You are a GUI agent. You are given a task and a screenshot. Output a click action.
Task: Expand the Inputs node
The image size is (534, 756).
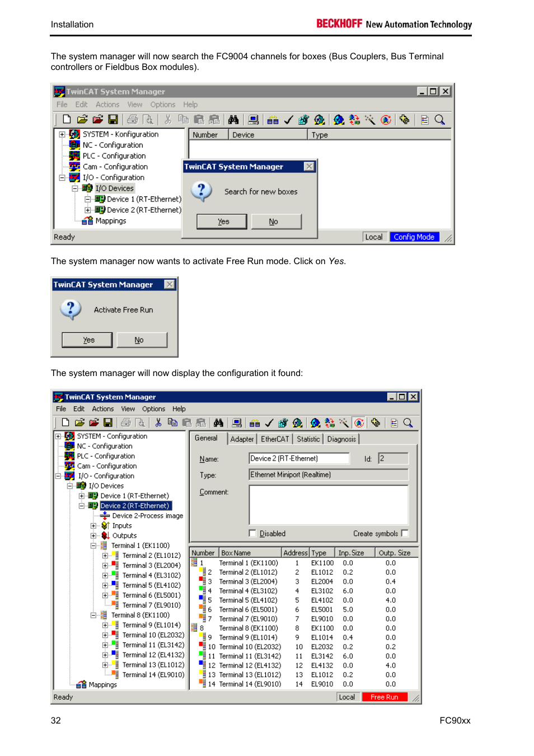[x=93, y=526]
